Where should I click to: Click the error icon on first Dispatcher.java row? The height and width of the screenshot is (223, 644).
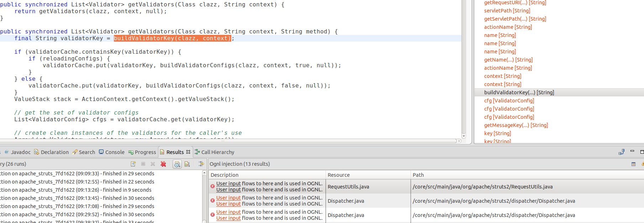point(212,201)
